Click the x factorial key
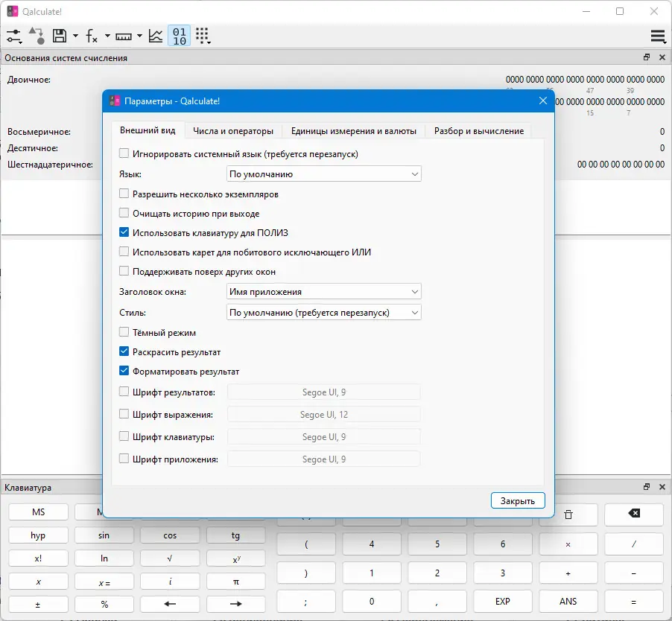Image resolution: width=672 pixels, height=621 pixels. pyautogui.click(x=38, y=558)
